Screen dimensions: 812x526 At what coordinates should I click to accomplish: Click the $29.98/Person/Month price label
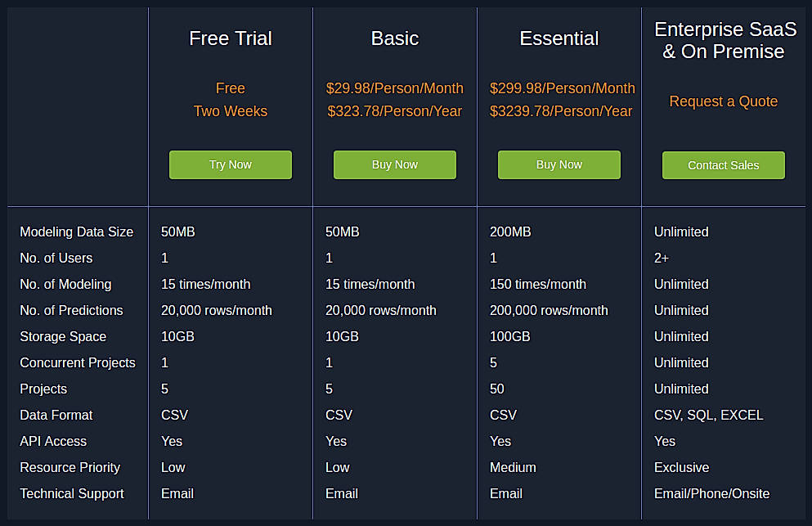[395, 88]
